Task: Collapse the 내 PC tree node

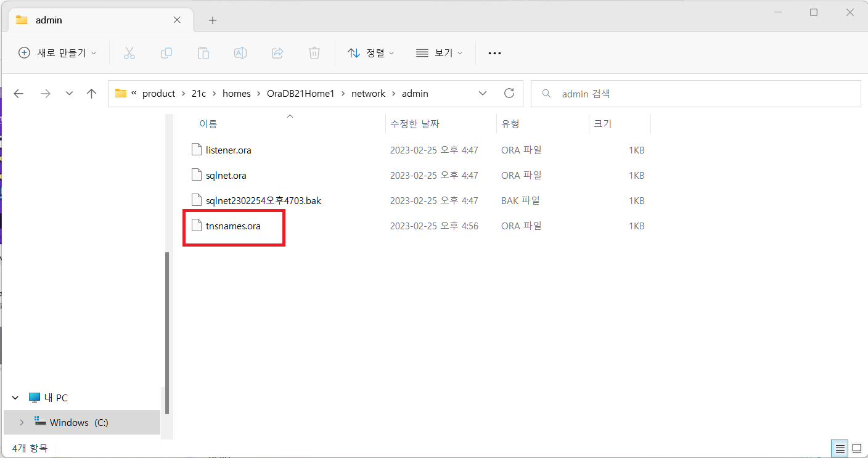Action: (15, 398)
